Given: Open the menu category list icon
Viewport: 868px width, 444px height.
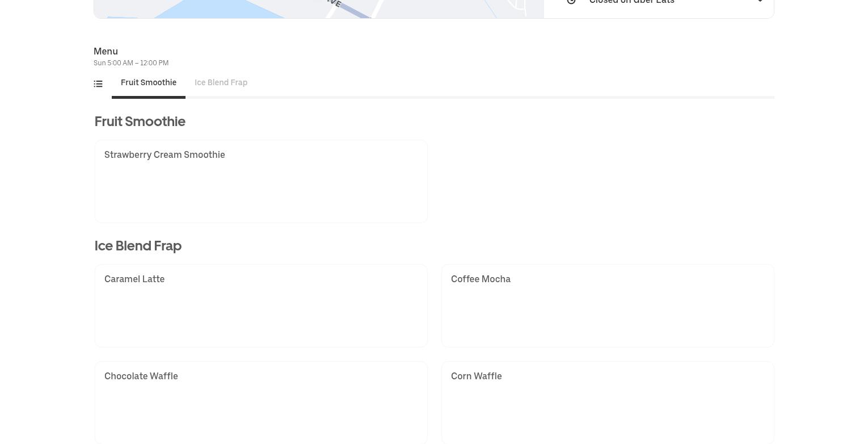Looking at the screenshot, I should [98, 84].
